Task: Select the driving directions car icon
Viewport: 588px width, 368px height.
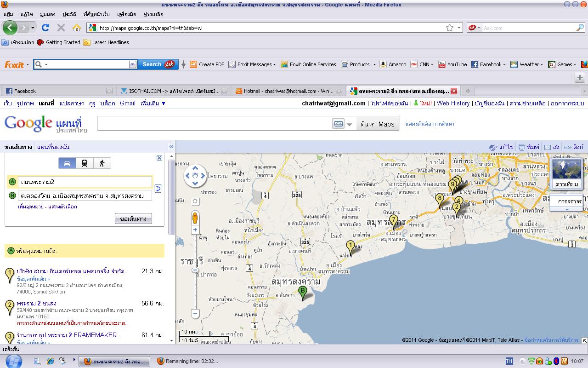Action: 67,163
